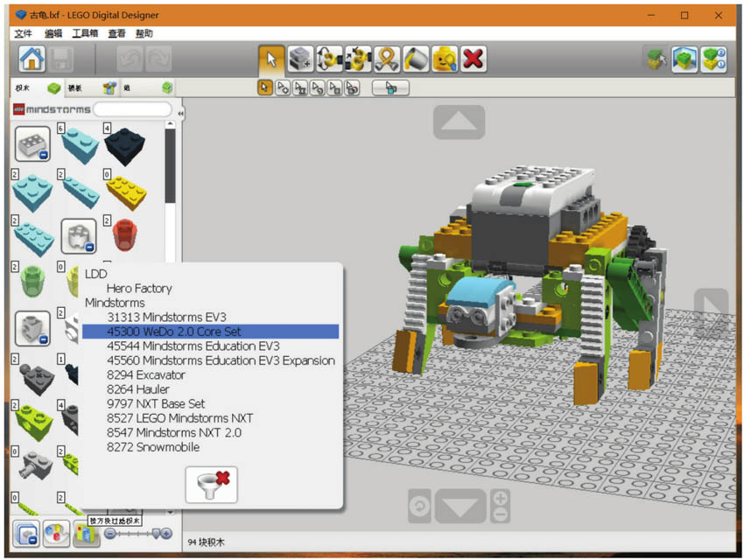Screen dimensions: 744x560
Task: Choose connected bricks selection sub-tool
Action: point(300,87)
